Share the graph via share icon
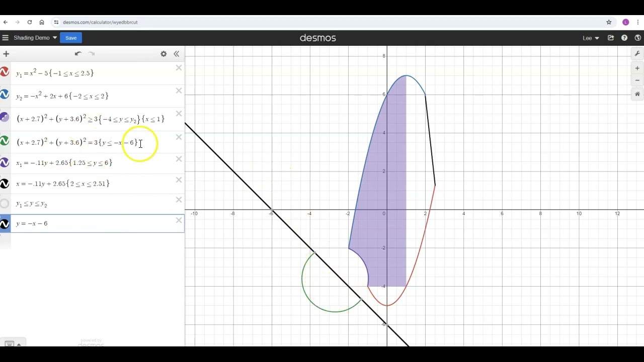This screenshot has height=362, width=644. click(611, 38)
